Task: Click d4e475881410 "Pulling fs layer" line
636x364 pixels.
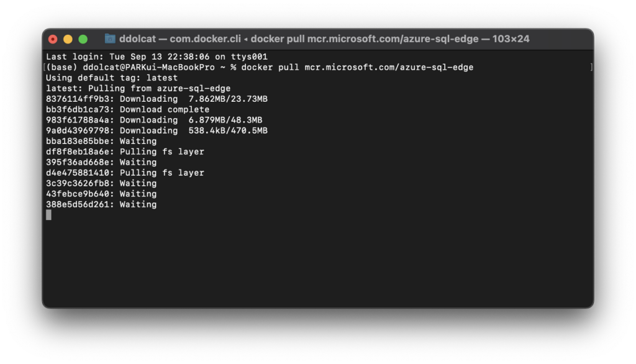Action: (x=125, y=173)
